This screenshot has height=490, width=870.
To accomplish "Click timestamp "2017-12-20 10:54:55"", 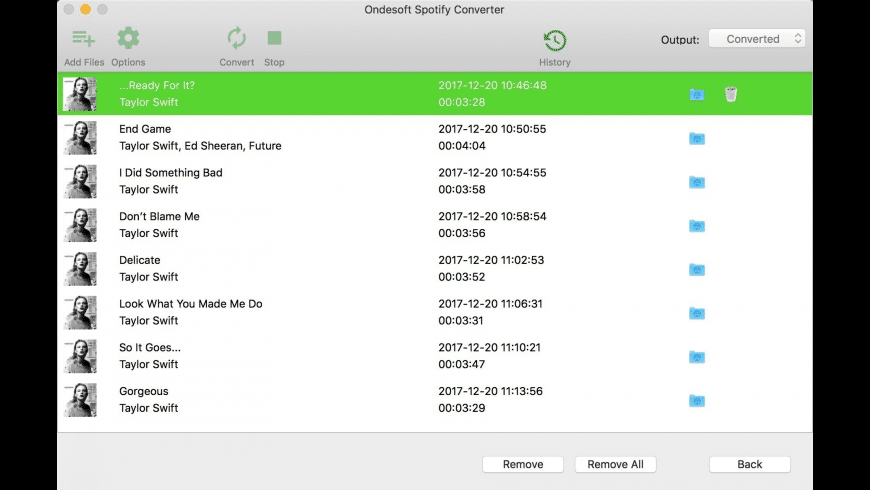I will tap(492, 173).
